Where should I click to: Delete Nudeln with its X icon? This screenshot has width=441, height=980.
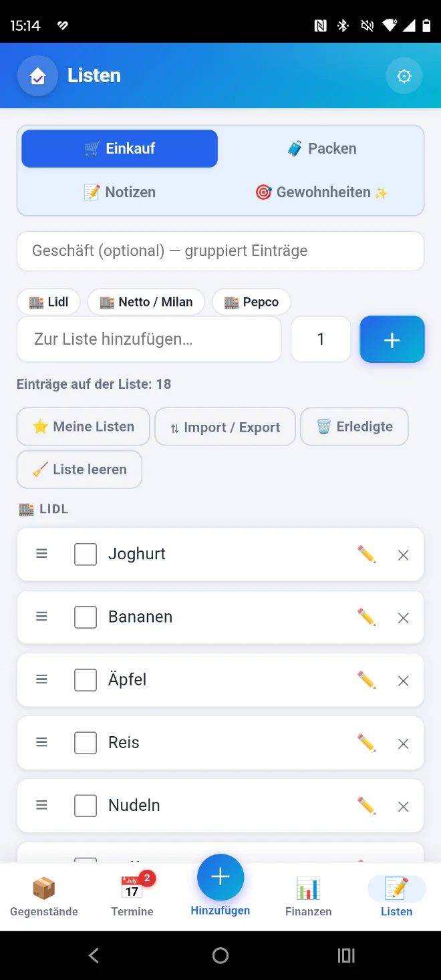pos(404,806)
